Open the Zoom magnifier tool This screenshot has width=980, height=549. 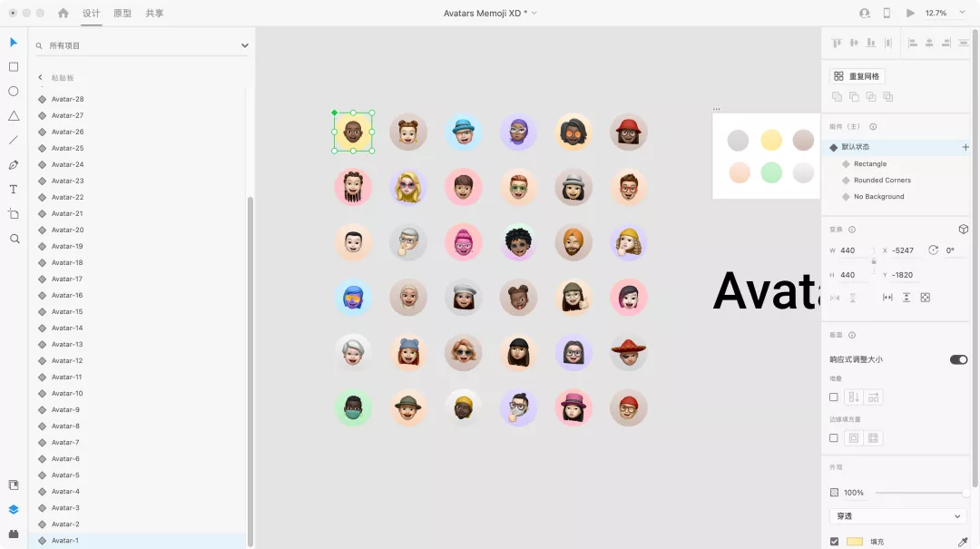tap(14, 239)
